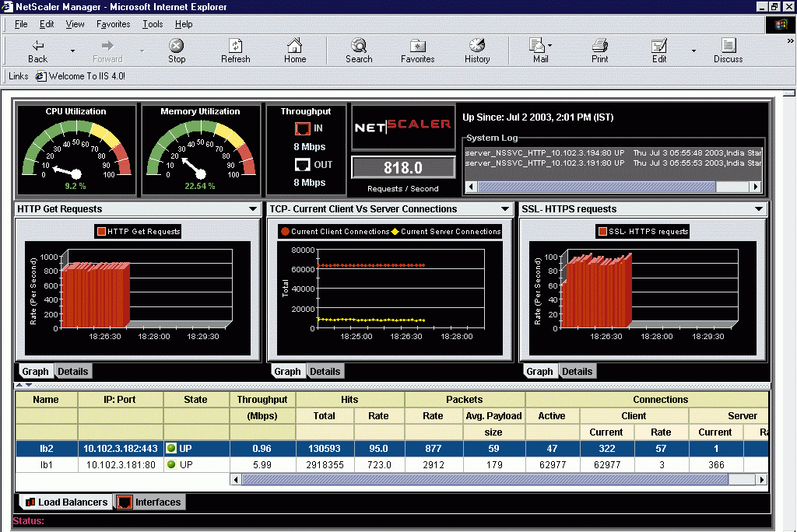Open the Tools menu
Screen dimensions: 797x532
153,24
